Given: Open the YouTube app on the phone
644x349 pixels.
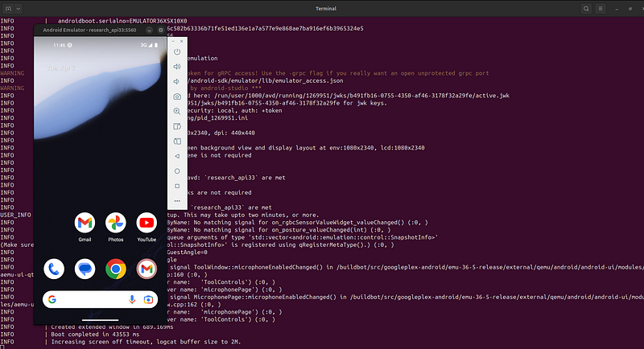Looking at the screenshot, I should (x=147, y=227).
